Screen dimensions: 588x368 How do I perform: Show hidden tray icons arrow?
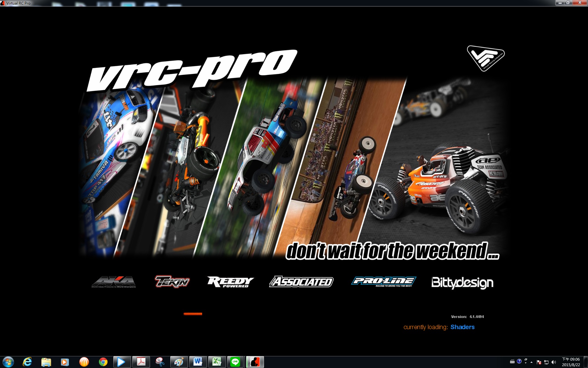[531, 362]
